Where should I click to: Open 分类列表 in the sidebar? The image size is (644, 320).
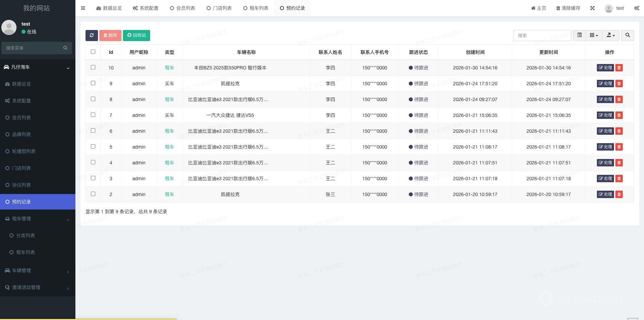tap(38, 235)
